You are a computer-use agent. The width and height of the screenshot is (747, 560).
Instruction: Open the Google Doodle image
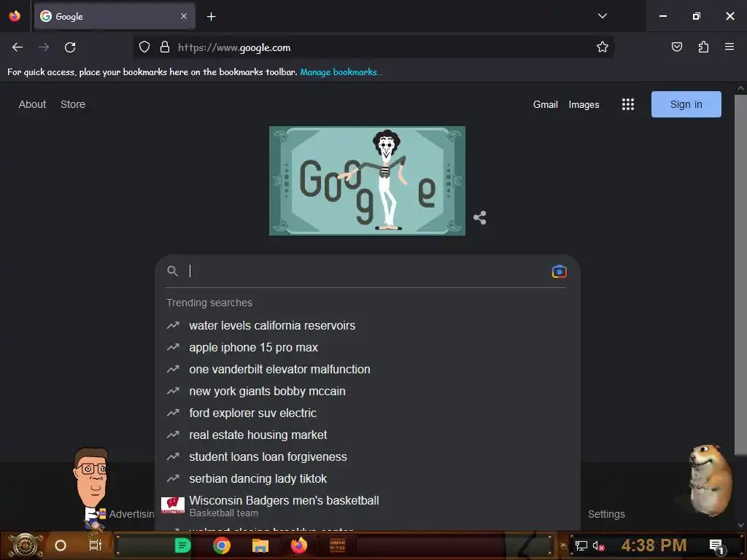pos(367,181)
